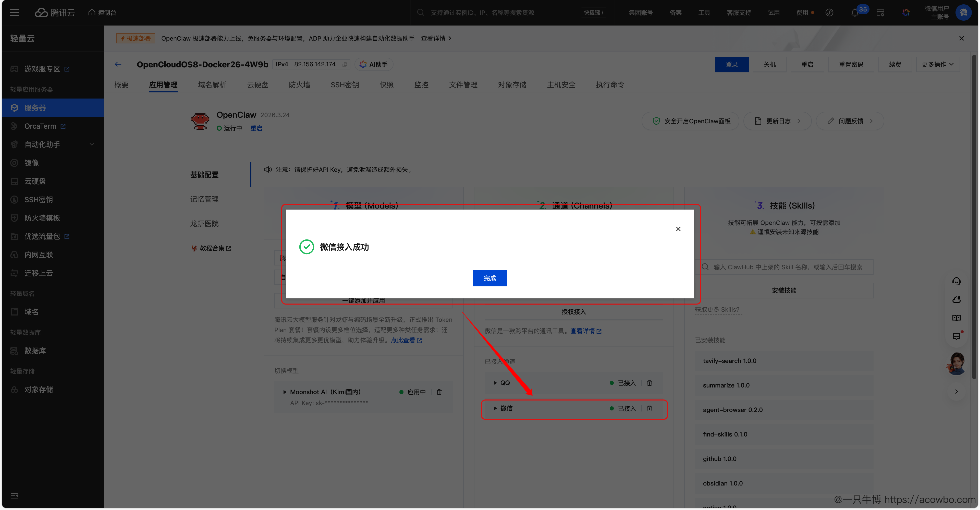Open 查看详情 link in banner
The image size is (980, 510).
click(x=436, y=39)
